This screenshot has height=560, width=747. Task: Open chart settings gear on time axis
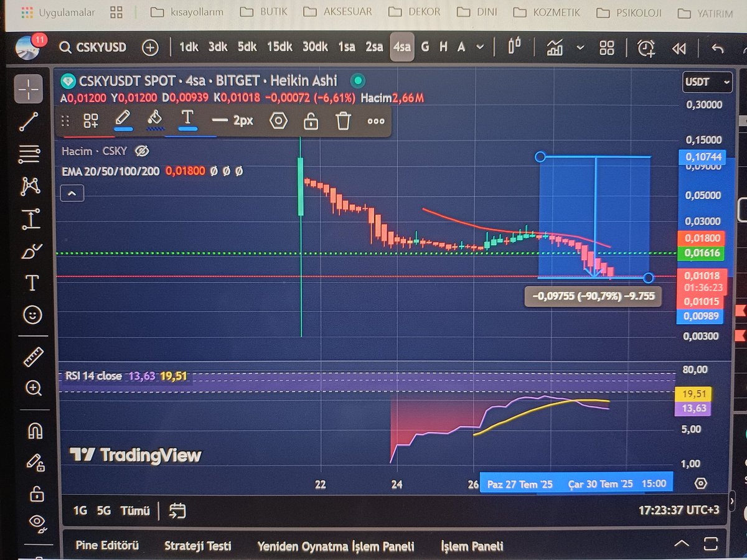pos(701,483)
